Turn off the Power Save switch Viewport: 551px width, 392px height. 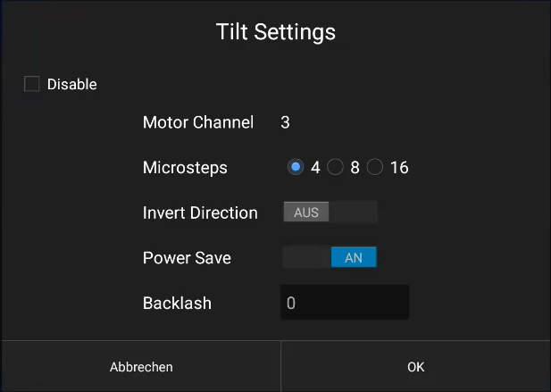click(x=330, y=257)
